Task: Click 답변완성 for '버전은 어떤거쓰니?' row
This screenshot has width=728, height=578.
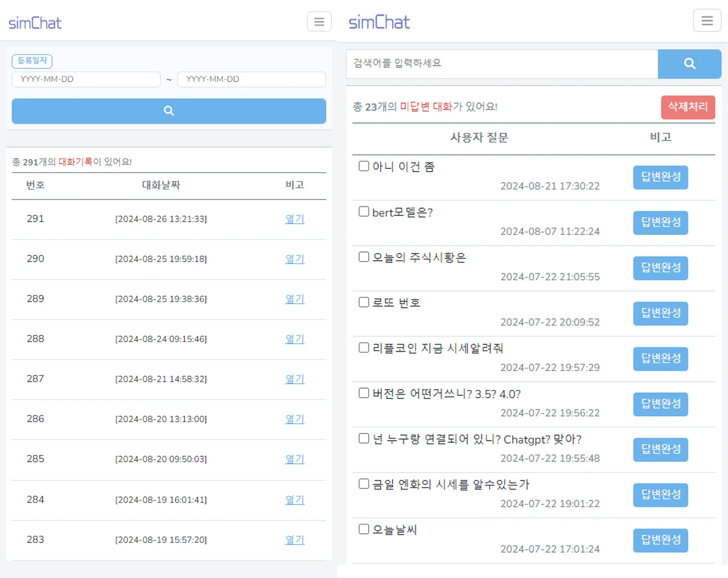Action: 661,404
